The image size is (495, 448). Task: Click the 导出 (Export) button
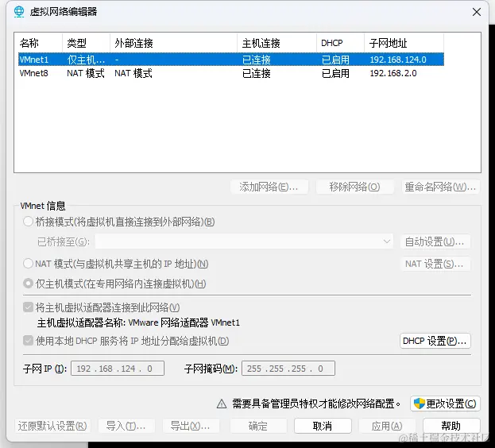coord(191,426)
